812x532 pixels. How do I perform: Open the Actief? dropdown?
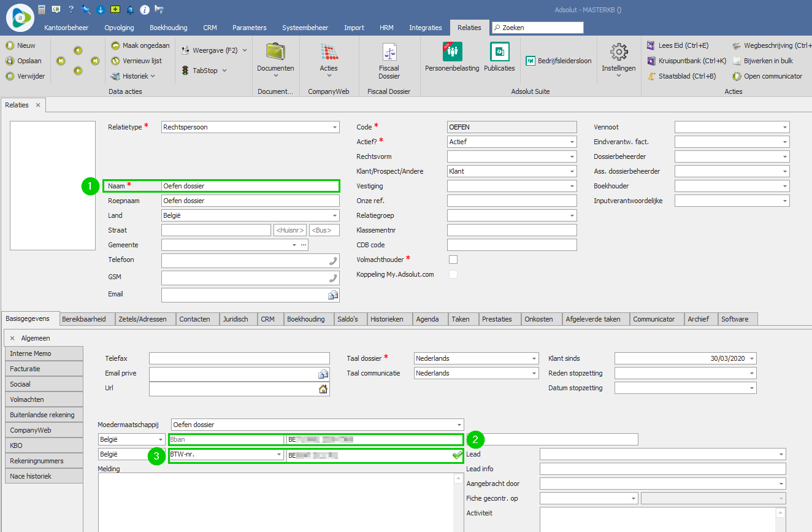point(572,142)
